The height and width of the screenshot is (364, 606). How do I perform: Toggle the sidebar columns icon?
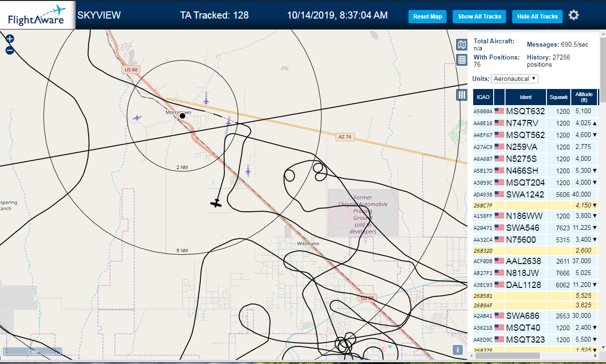point(461,95)
